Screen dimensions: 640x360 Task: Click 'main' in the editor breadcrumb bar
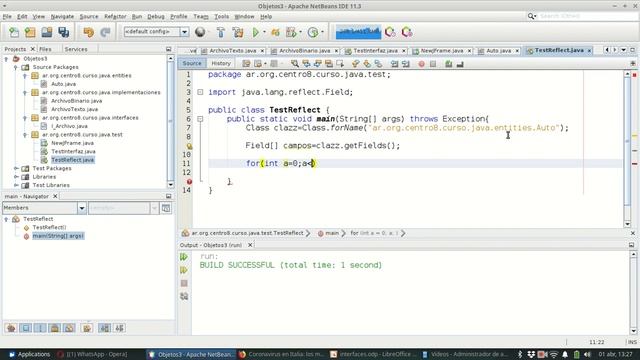coord(331,233)
